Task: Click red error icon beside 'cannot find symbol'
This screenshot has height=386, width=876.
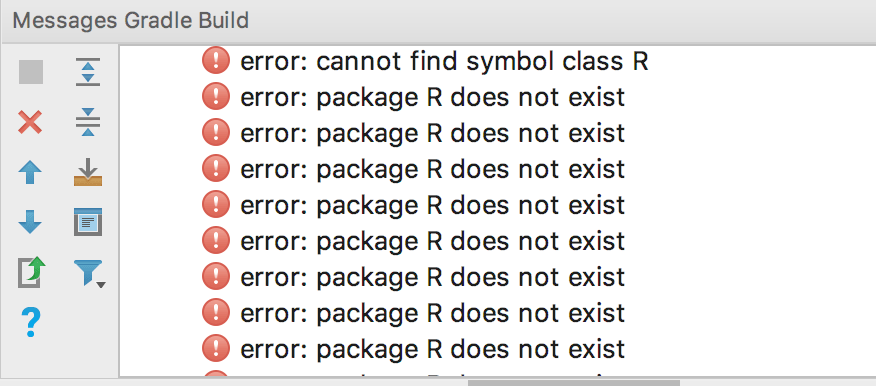Action: pyautogui.click(x=216, y=61)
